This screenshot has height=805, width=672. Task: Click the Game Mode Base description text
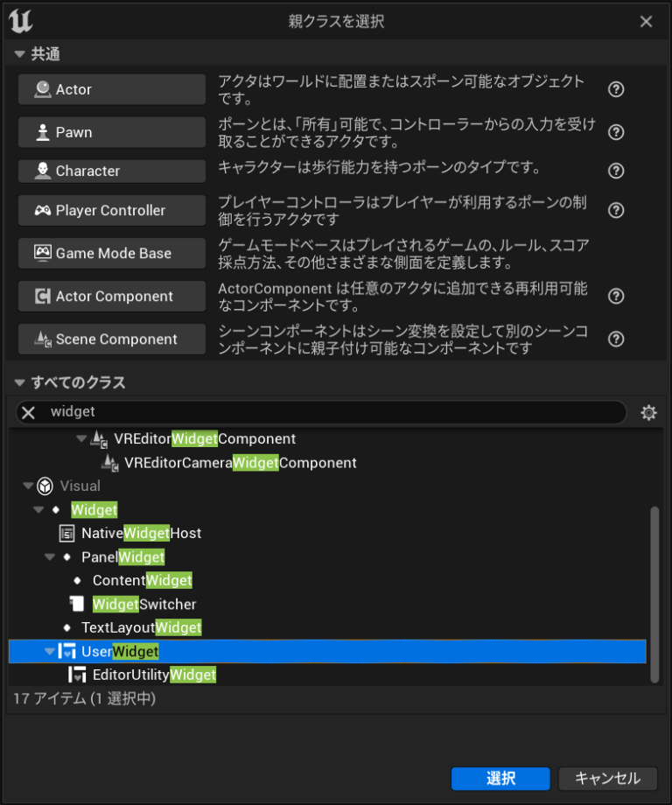tap(404, 254)
